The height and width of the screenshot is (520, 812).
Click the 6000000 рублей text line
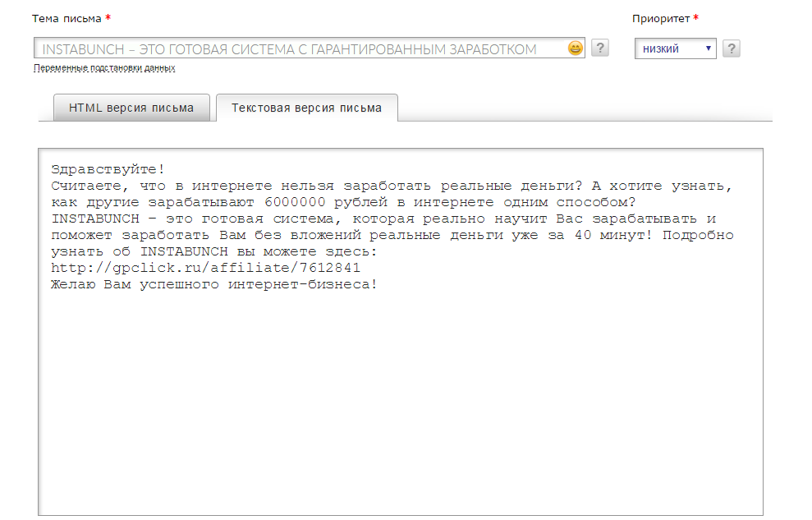pyautogui.click(x=343, y=202)
